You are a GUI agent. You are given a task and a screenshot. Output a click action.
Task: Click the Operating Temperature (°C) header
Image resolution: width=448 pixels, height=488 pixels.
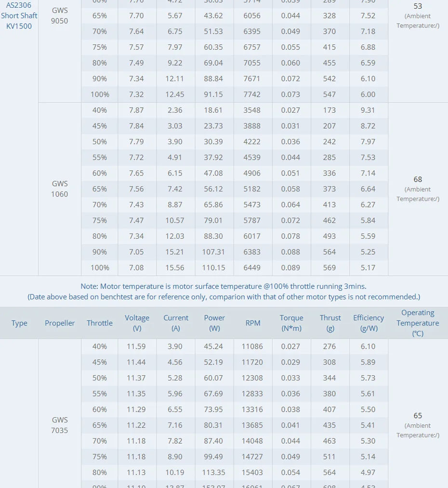click(418, 323)
